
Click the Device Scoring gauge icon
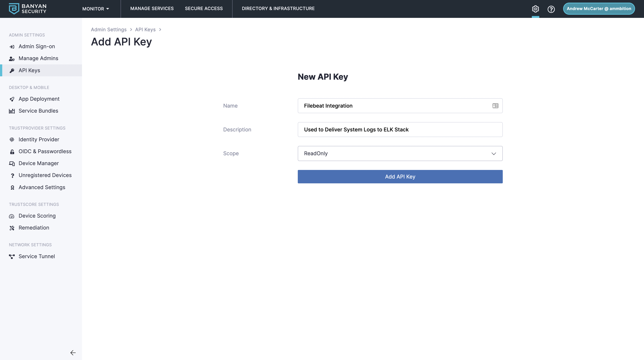[x=12, y=216]
